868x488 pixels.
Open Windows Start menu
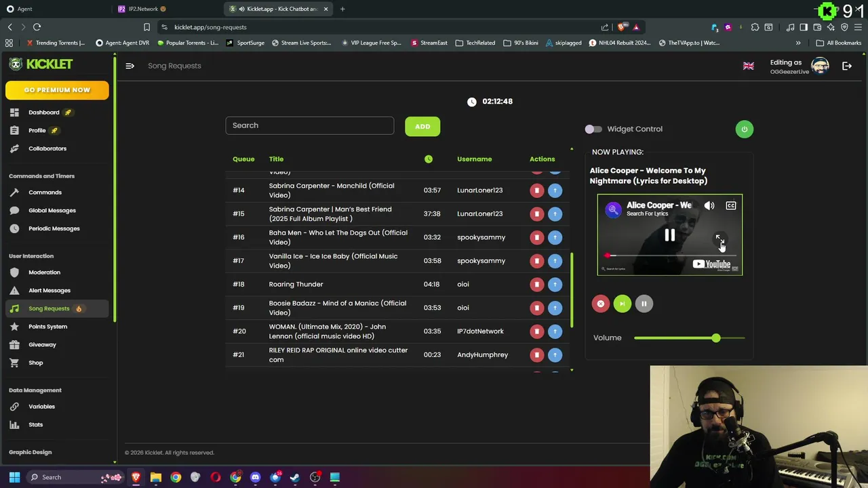coord(14,477)
